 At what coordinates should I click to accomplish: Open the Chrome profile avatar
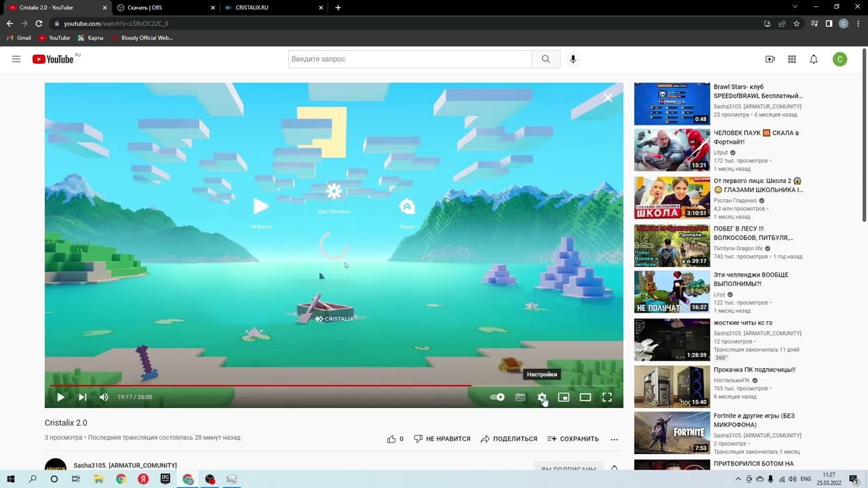tap(844, 23)
